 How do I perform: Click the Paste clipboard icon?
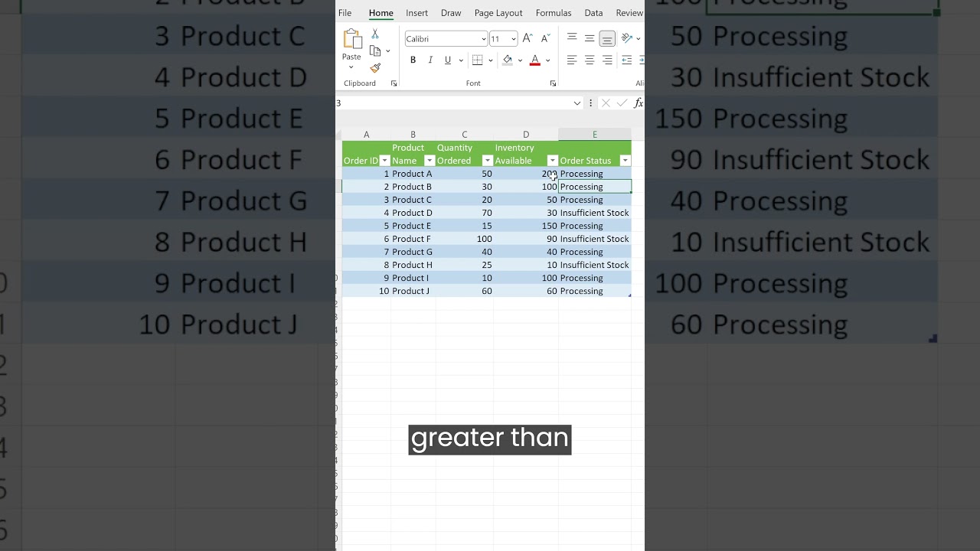(x=352, y=39)
